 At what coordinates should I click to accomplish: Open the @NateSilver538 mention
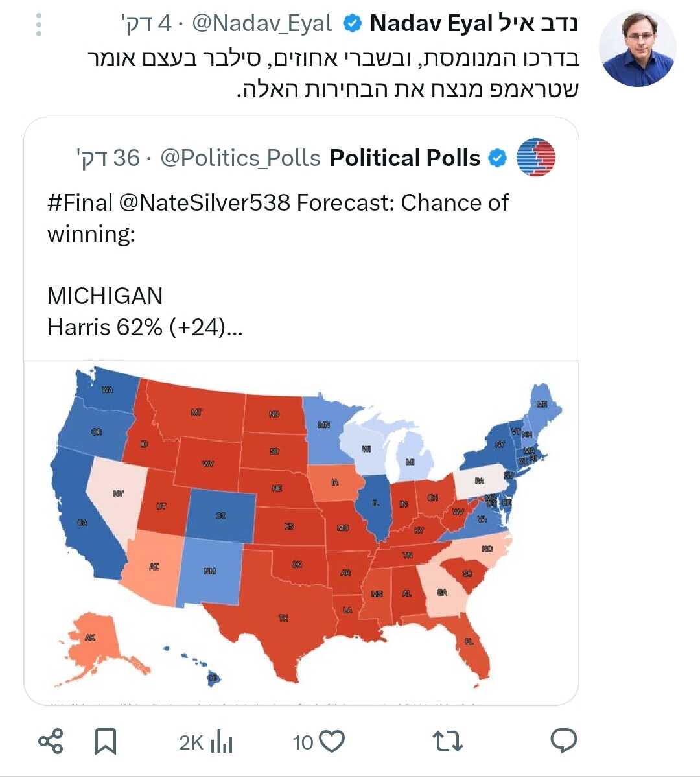[205, 203]
